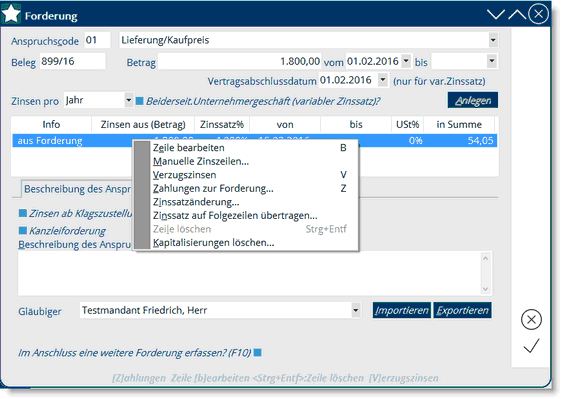Toggle the Beiderseit. Unternehmergeschäft checkbox

coord(139,101)
